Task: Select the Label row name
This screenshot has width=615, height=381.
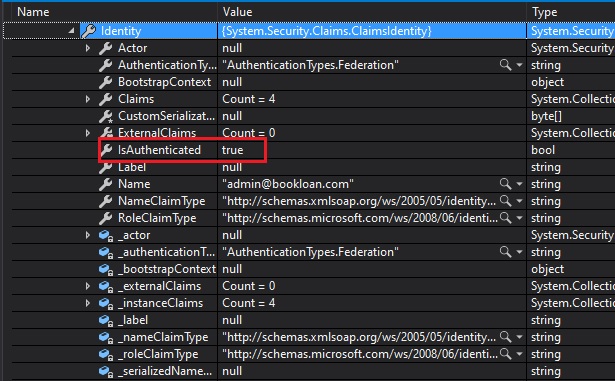Action: pyautogui.click(x=132, y=167)
